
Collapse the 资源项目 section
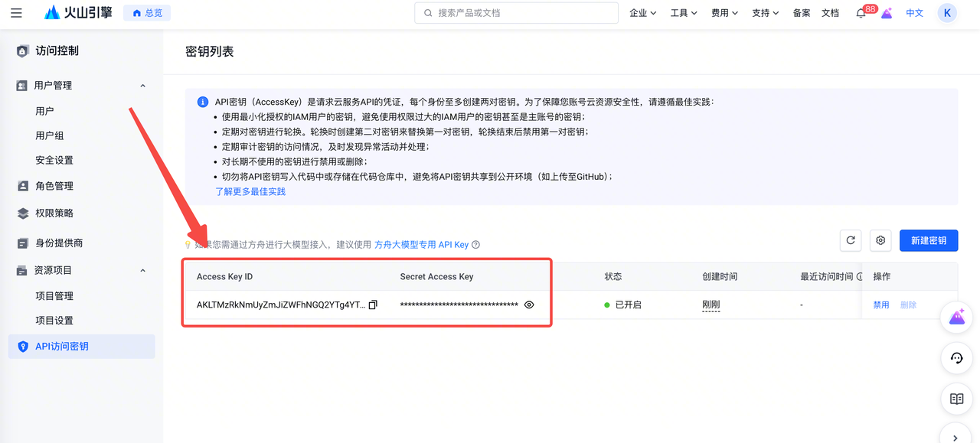coord(142,271)
